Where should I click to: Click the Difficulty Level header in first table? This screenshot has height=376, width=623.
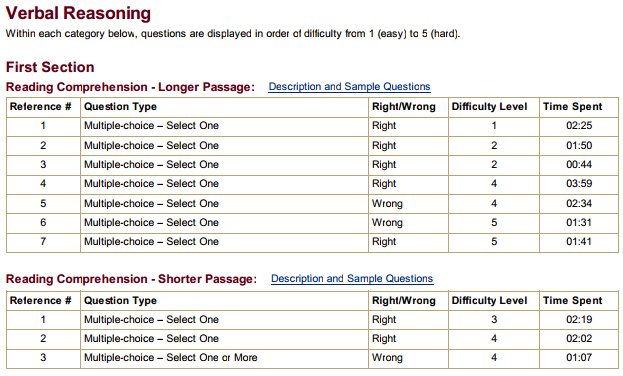coord(490,107)
